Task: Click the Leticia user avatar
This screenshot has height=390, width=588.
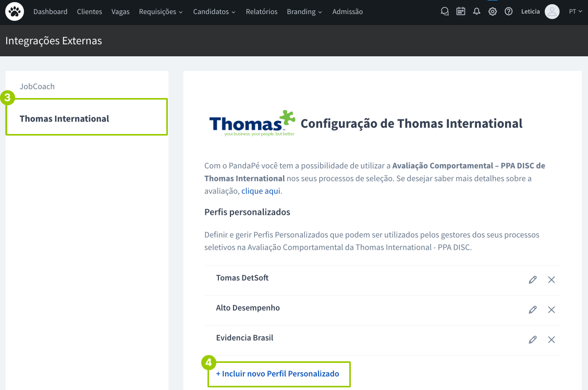Action: click(552, 11)
